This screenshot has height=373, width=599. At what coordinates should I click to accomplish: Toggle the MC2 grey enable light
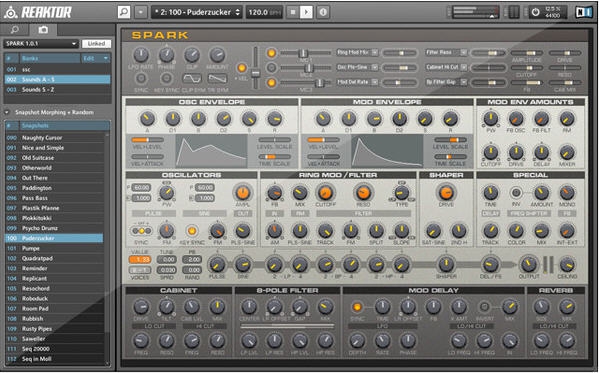pos(271,68)
